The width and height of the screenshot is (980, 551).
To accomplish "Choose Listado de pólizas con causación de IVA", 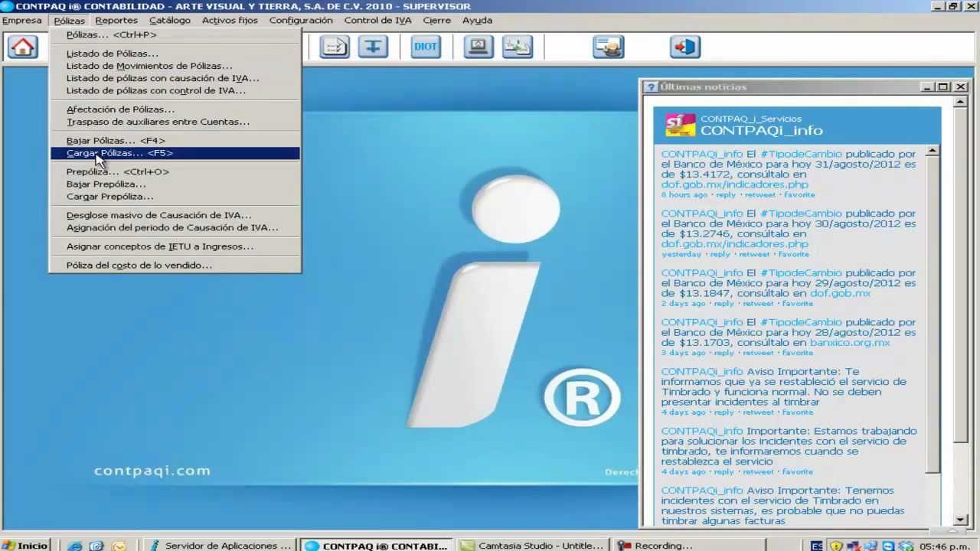I will (x=175, y=78).
